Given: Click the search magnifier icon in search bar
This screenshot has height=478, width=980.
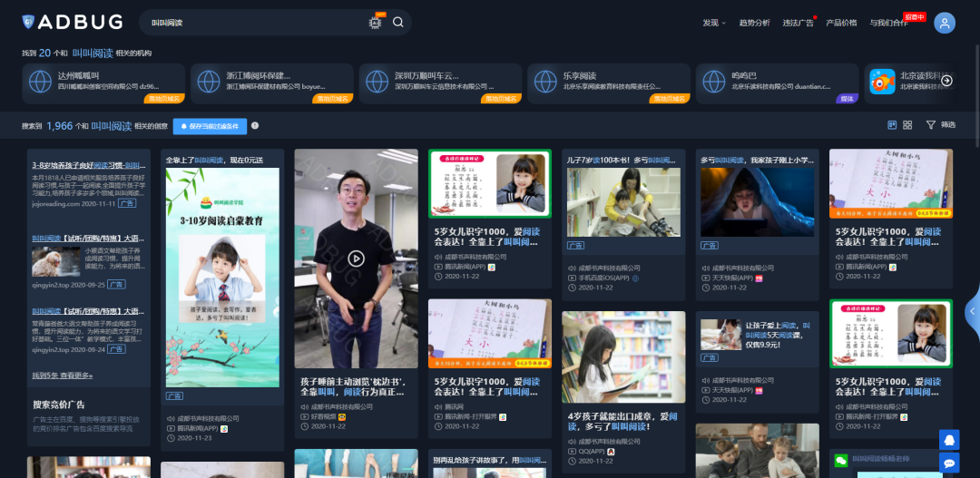Looking at the screenshot, I should point(397,23).
